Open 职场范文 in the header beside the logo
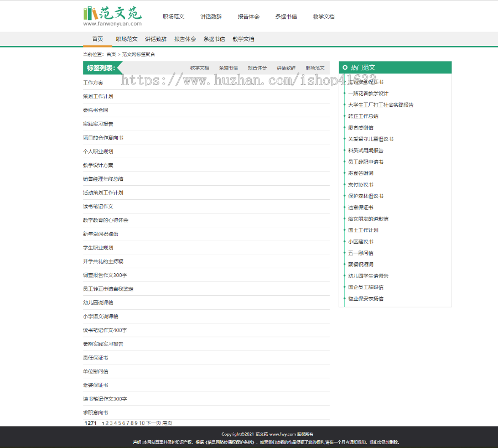498x448 pixels. coord(173,17)
